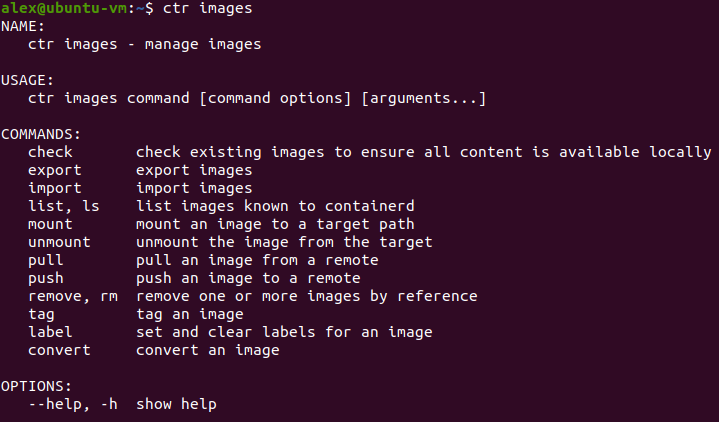
Task: Click the 'list images known to containerd' description
Action: click(x=275, y=206)
